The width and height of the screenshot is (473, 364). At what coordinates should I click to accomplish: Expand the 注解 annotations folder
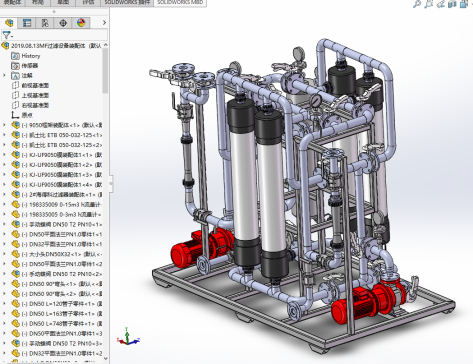pyautogui.click(x=4, y=76)
